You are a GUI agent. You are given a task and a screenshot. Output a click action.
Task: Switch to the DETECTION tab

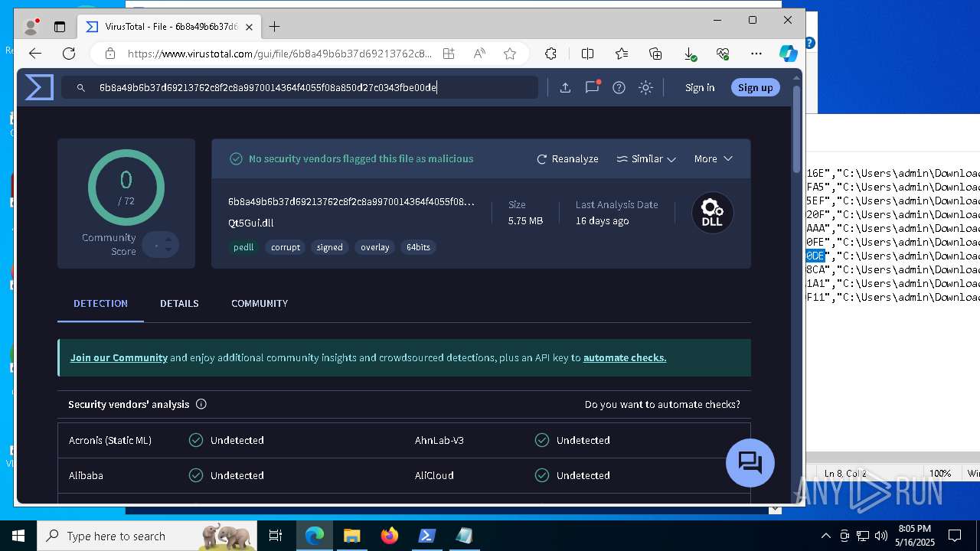click(x=100, y=304)
